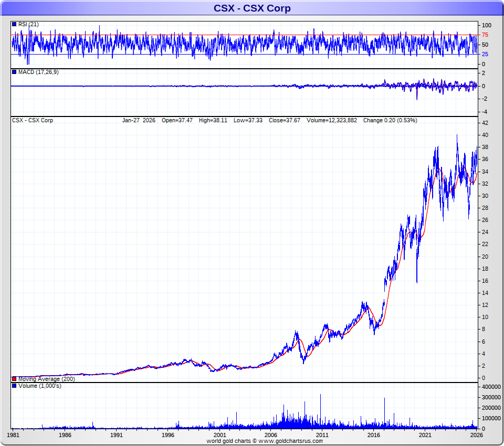Click the red 75 RSI level label
The width and height of the screenshot is (504, 446).
[485, 35]
